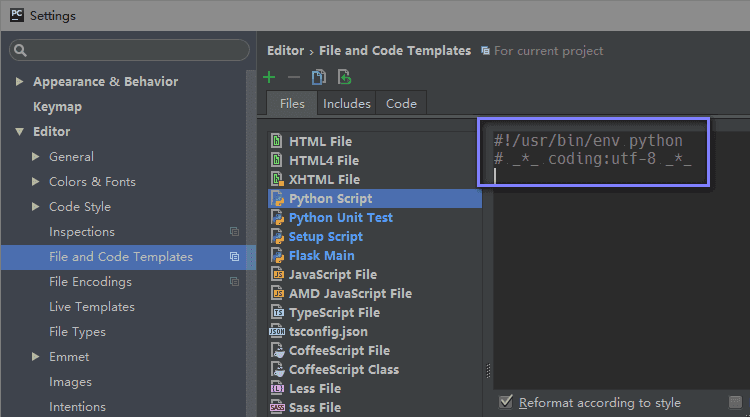Select the Flask Main template
Viewport: 750px width, 417px height.
tap(321, 255)
